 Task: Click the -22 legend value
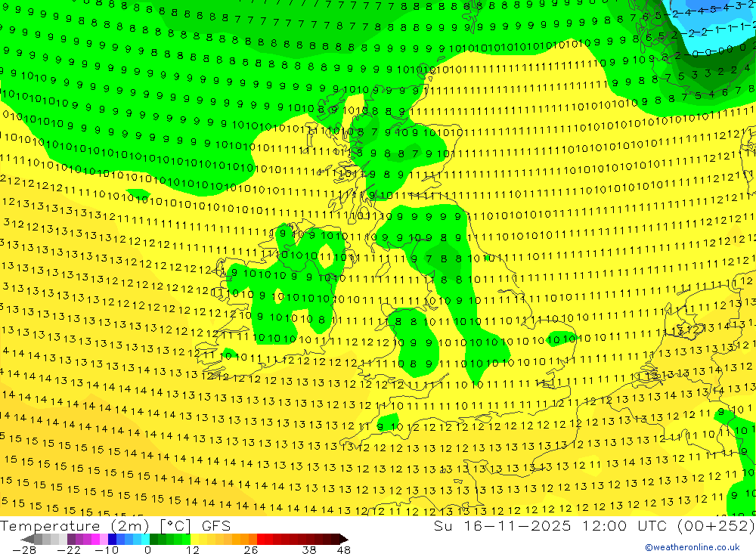click(69, 549)
